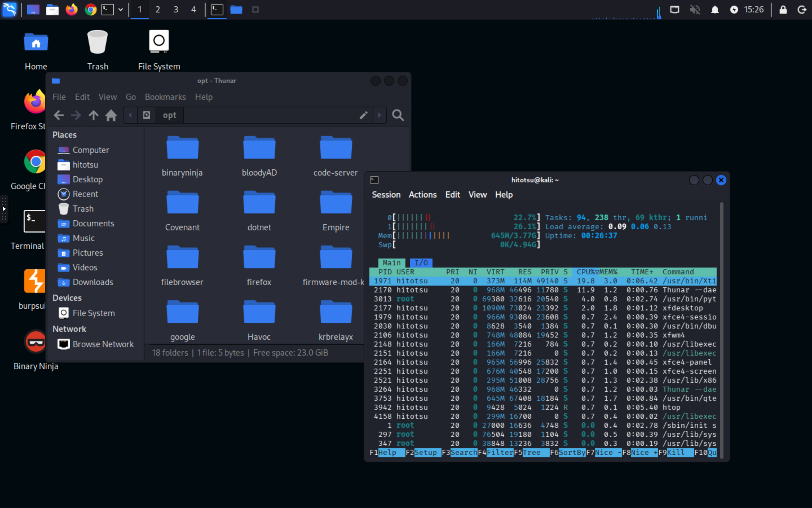Click the Thunar forward arrow button
Screen dimensions: 812x508
point(76,115)
